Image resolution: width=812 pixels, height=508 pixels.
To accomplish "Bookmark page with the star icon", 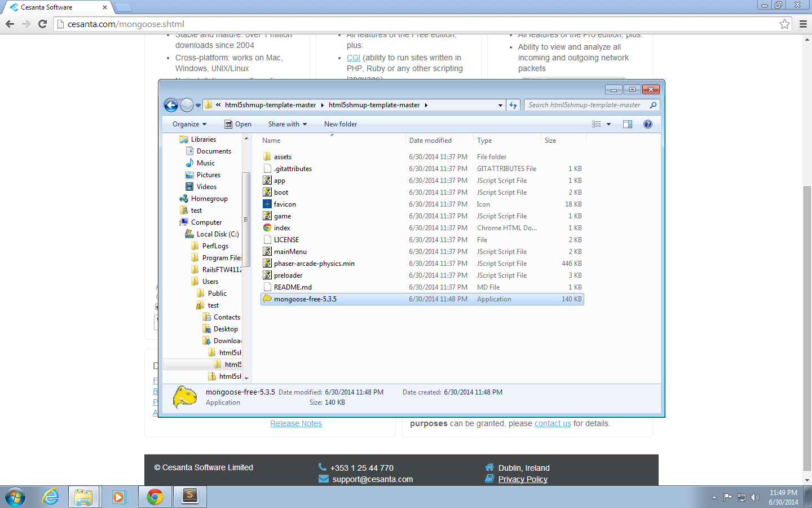I will 784,24.
